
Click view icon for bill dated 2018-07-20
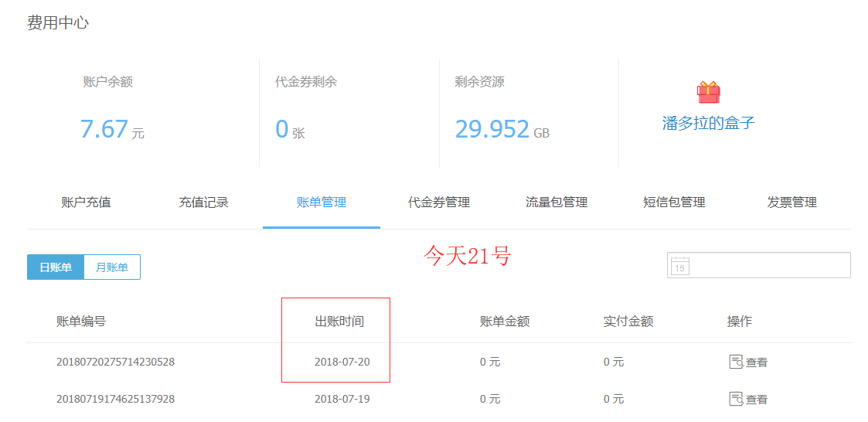click(736, 362)
